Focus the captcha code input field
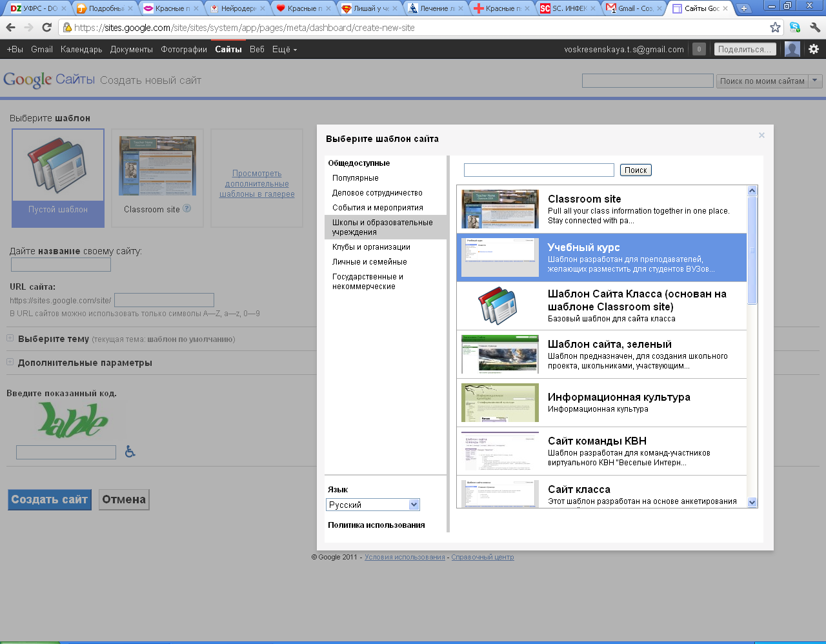 pyautogui.click(x=66, y=452)
